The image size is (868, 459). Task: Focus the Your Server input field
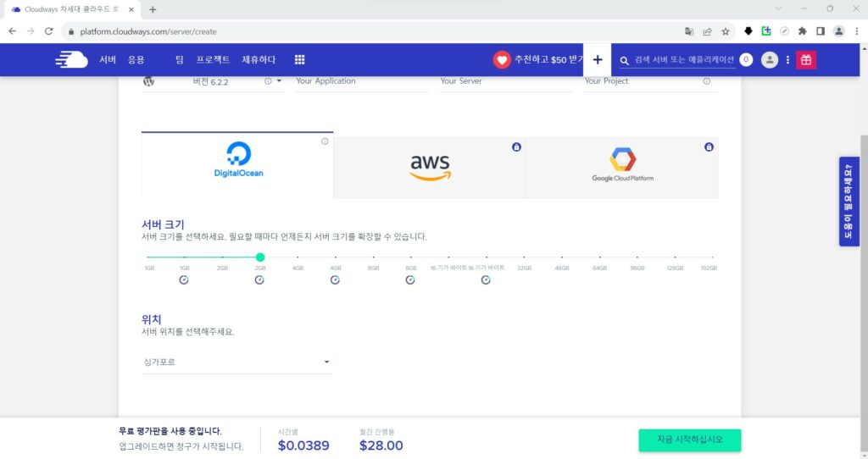tap(507, 81)
